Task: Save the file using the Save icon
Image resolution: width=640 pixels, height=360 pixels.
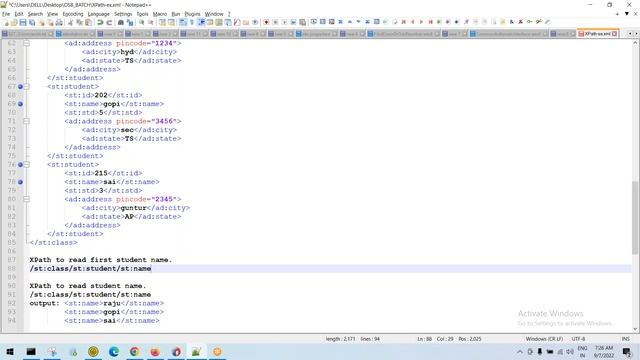Action: [x=23, y=22]
